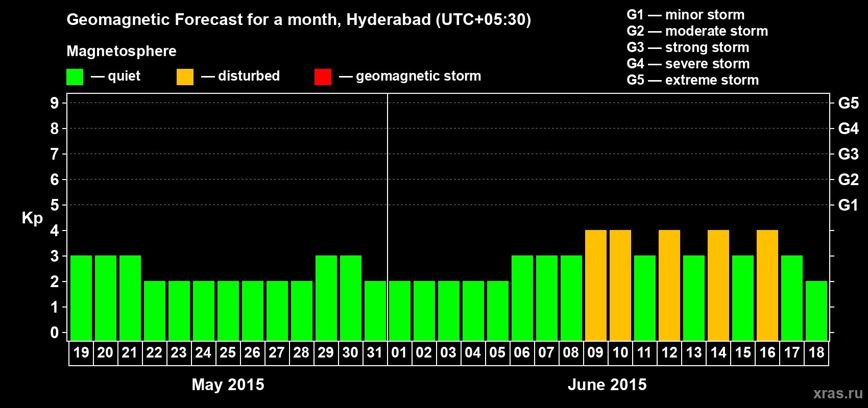The image size is (868, 408).
Task: Click the date label '30' on x-axis
Action: pyautogui.click(x=350, y=353)
